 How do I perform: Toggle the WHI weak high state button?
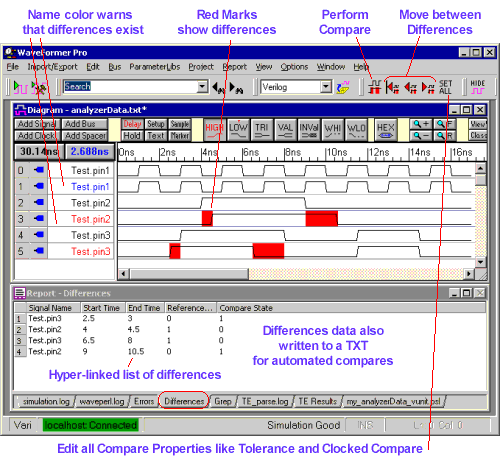click(x=333, y=130)
